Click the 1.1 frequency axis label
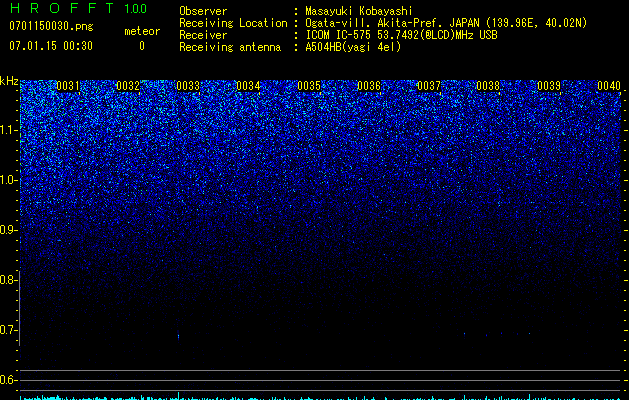Image resolution: width=629 pixels, height=400 pixels. (9, 130)
